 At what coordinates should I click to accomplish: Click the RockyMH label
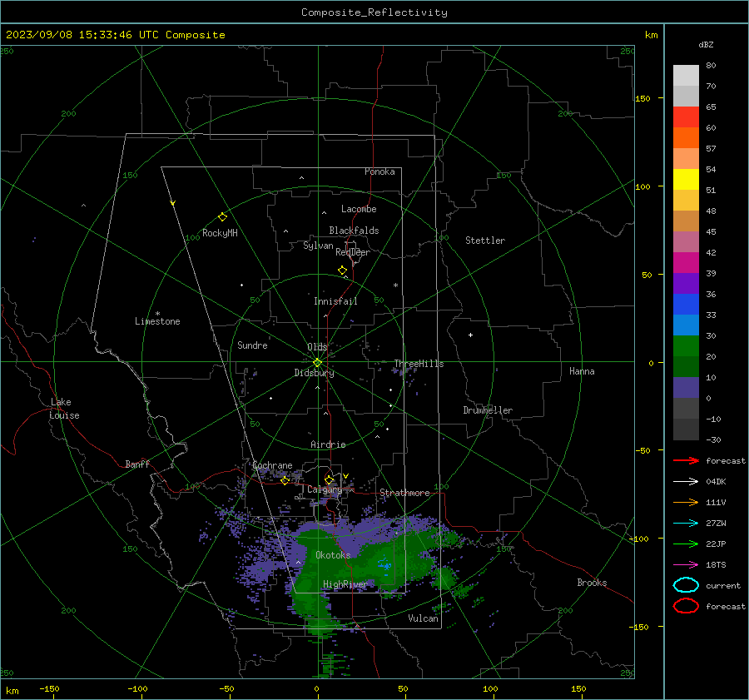coord(220,233)
